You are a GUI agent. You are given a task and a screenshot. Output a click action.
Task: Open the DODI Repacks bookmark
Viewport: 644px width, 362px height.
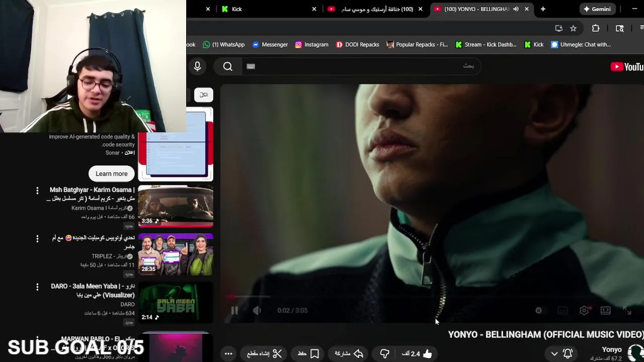pyautogui.click(x=357, y=45)
